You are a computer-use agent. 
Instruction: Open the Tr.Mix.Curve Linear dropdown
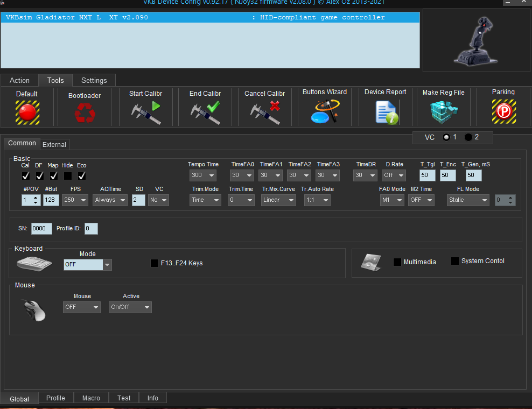pyautogui.click(x=278, y=200)
